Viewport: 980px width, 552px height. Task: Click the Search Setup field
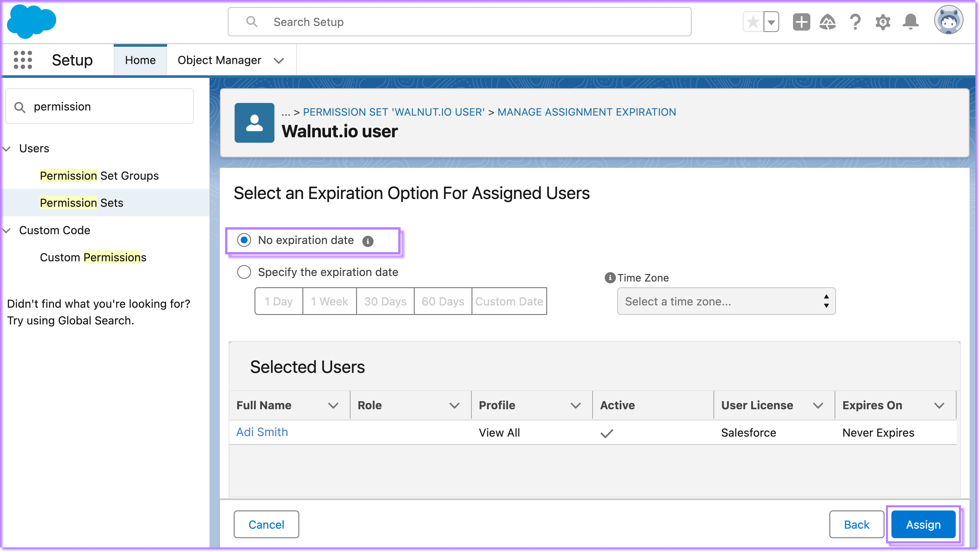pos(459,22)
